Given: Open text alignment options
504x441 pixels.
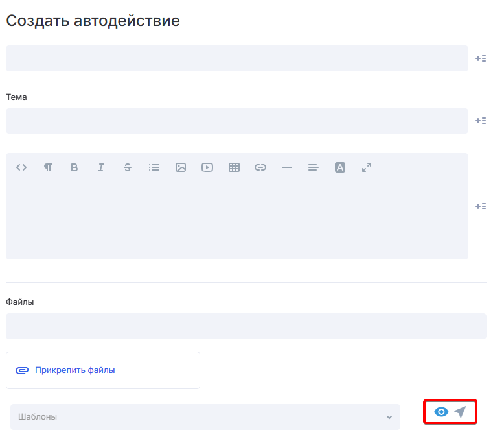Looking at the screenshot, I should (x=314, y=167).
